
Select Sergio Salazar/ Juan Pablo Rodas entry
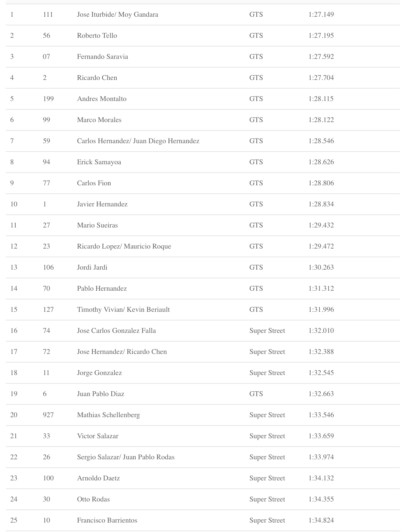tap(126, 457)
